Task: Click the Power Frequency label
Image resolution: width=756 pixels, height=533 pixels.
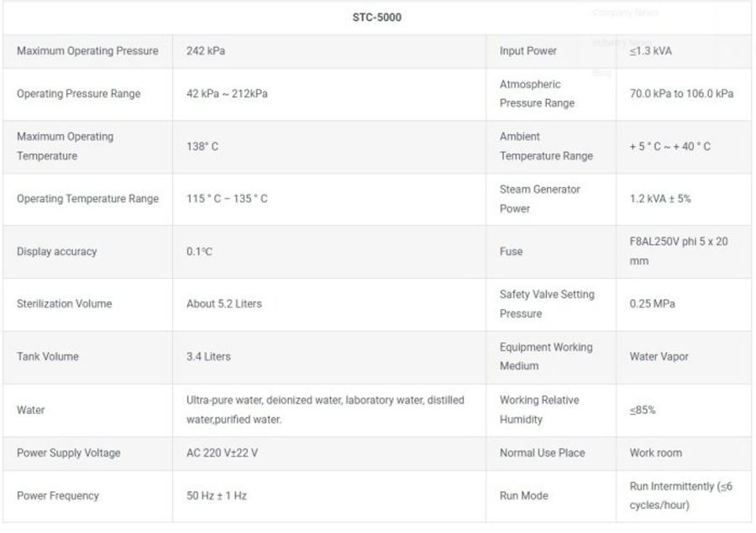Action: [x=58, y=496]
